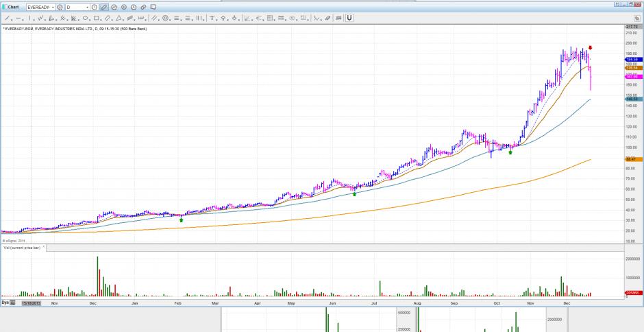Click the horizontal lines retracement tool

(x=176, y=18)
